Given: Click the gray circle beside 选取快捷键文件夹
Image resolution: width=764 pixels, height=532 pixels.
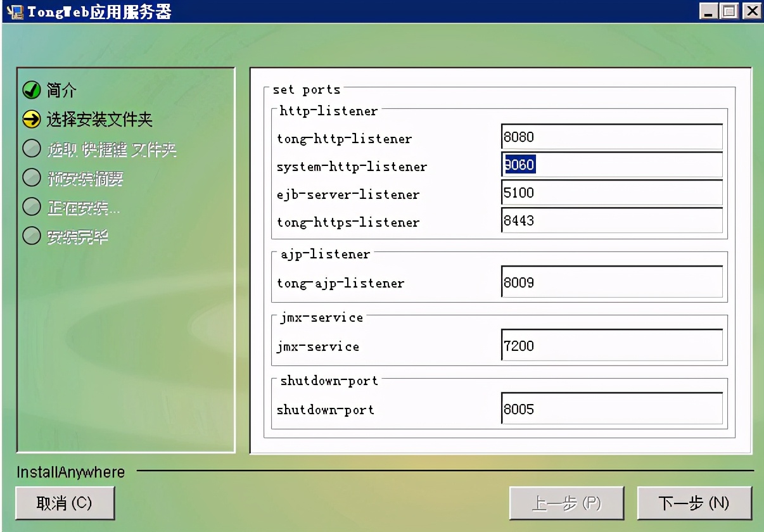Looking at the screenshot, I should pyautogui.click(x=31, y=149).
